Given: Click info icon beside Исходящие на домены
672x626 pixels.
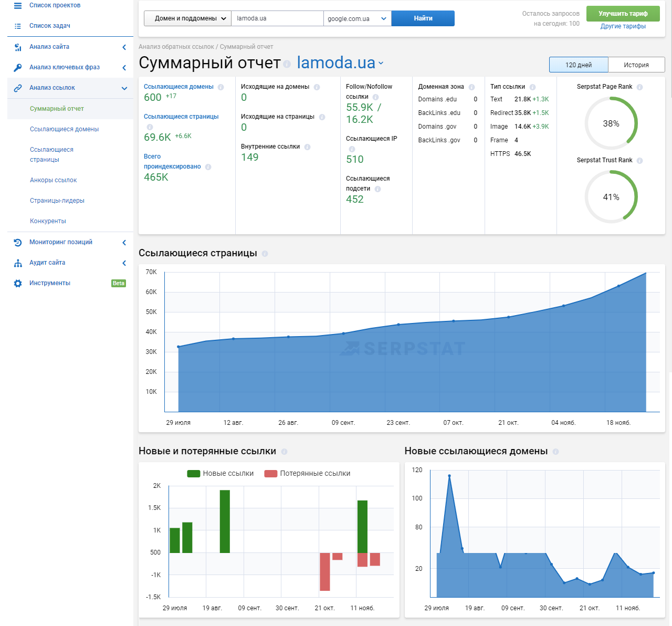Looking at the screenshot, I should pyautogui.click(x=317, y=87).
